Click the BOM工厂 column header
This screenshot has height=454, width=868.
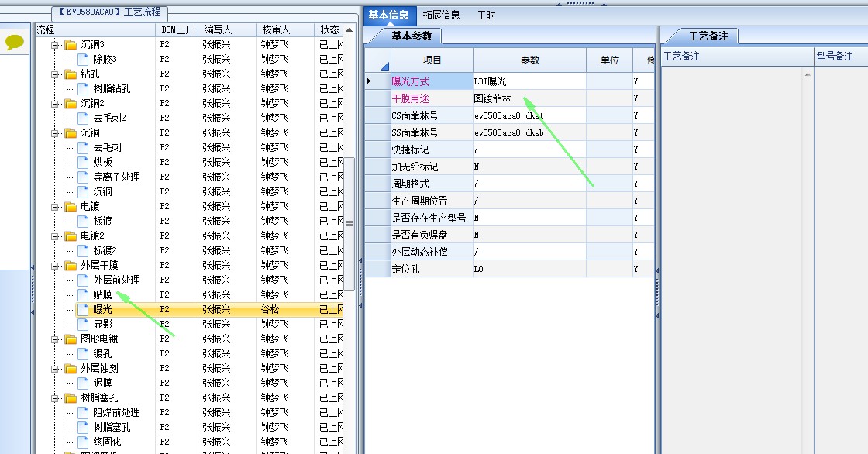177,30
